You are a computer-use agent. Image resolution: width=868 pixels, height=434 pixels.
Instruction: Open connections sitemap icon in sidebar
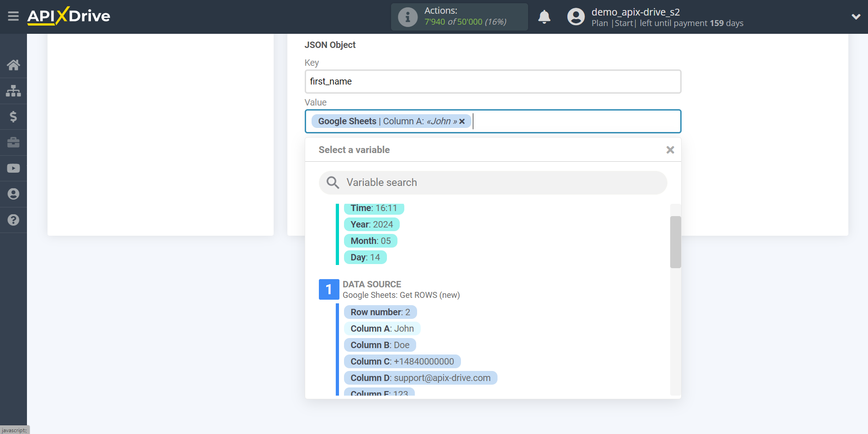(13, 91)
